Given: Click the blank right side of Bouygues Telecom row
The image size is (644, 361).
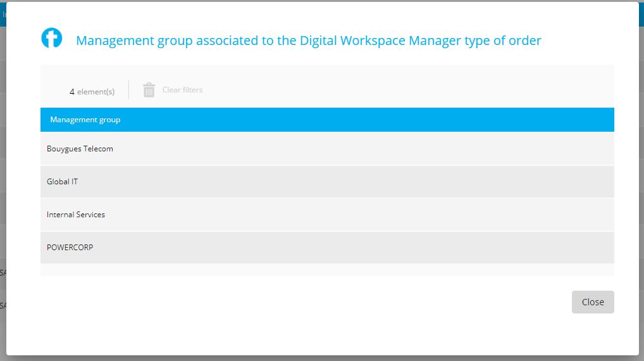Looking at the screenshot, I should [506, 149].
